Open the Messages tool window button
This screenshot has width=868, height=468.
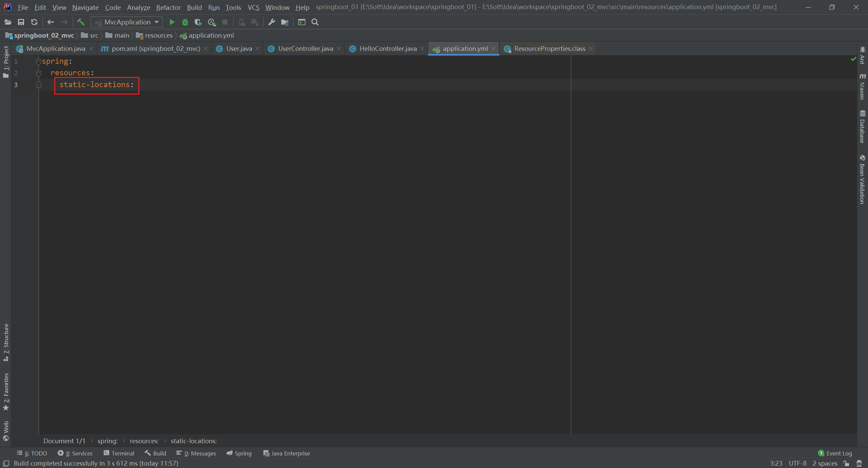coord(196,453)
